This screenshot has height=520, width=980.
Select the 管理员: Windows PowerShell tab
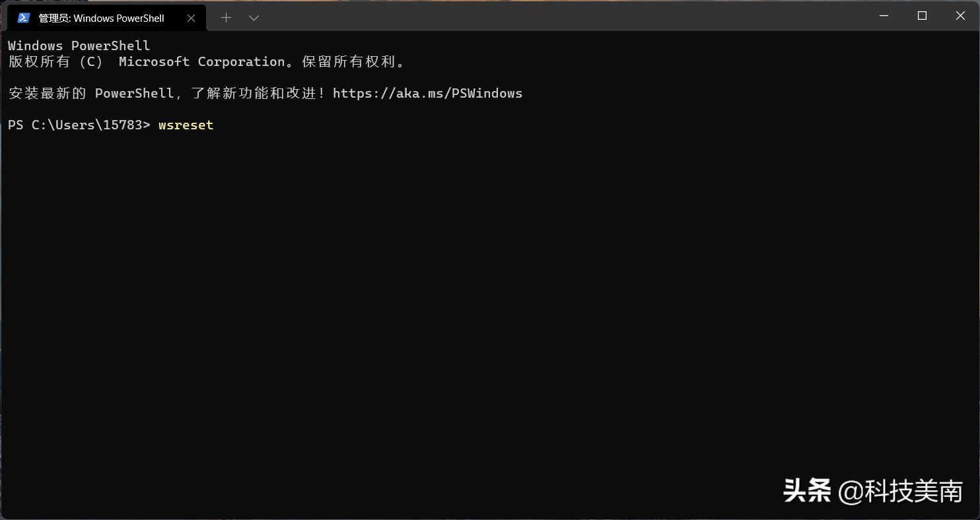coord(106,18)
